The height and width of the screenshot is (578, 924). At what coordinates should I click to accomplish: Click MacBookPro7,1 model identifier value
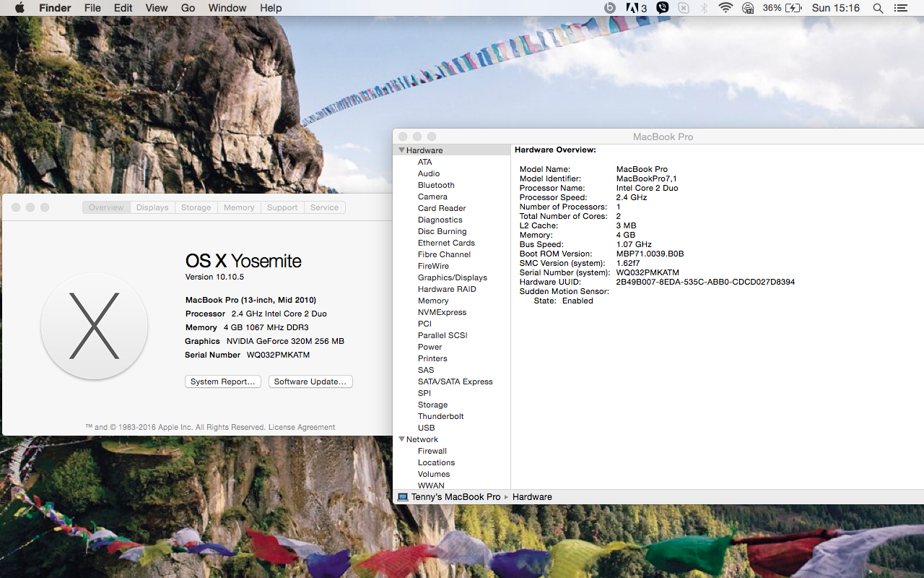coord(646,178)
